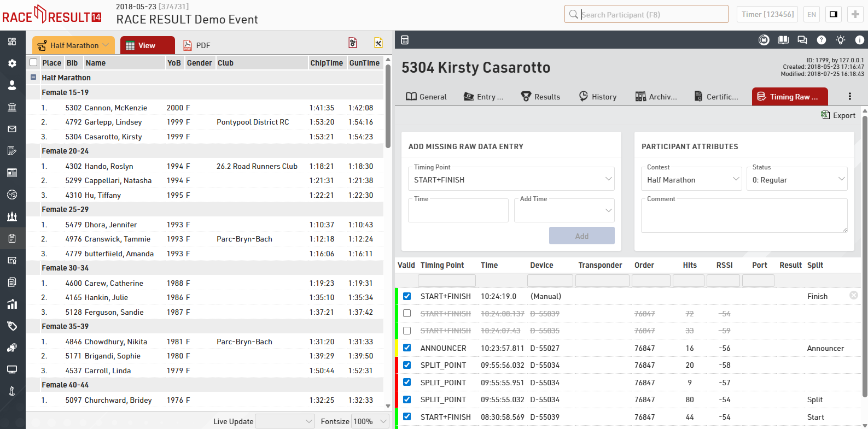Viewport: 868px width, 429px height.
Task: Open the History tab
Action: [597, 97]
